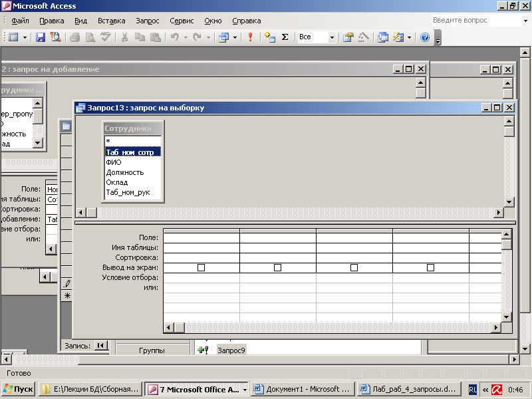Open the Query Type dropdown arrow

click(235, 37)
